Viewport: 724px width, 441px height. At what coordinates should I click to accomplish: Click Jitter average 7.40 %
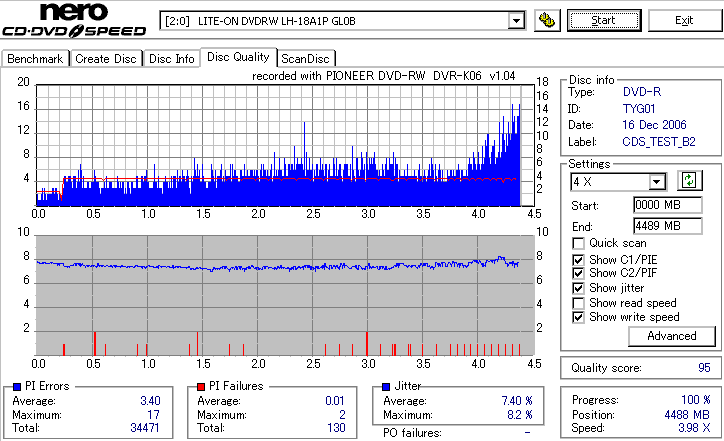[x=517, y=401]
